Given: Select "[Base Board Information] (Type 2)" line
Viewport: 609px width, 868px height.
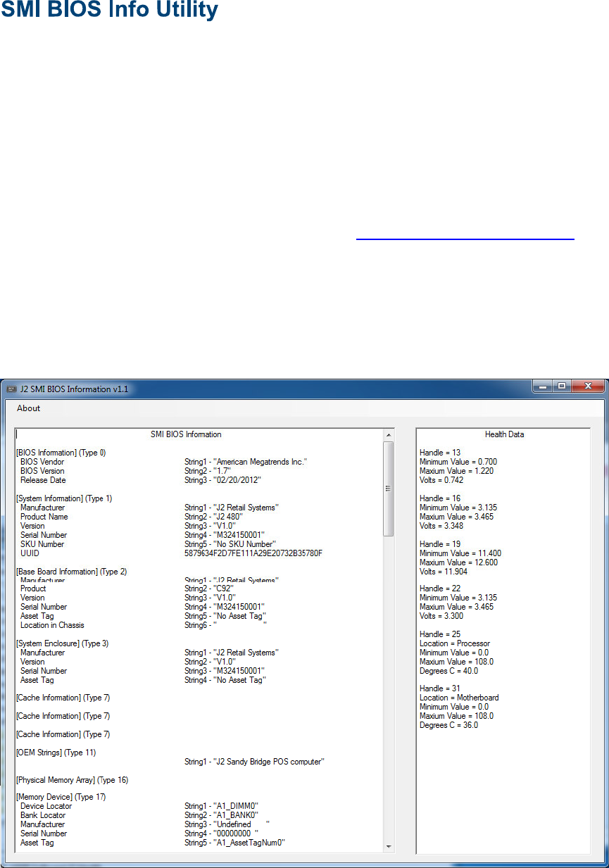Looking at the screenshot, I should coord(71,572).
